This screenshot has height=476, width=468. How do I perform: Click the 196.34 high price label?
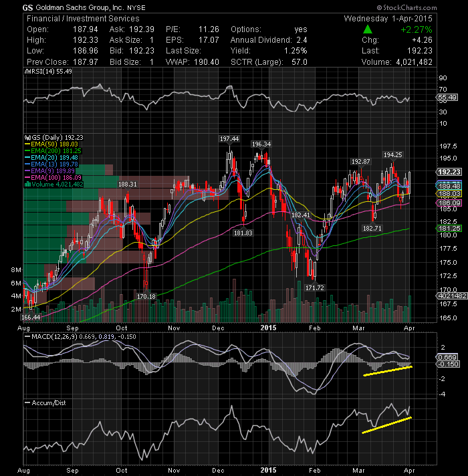[261, 144]
